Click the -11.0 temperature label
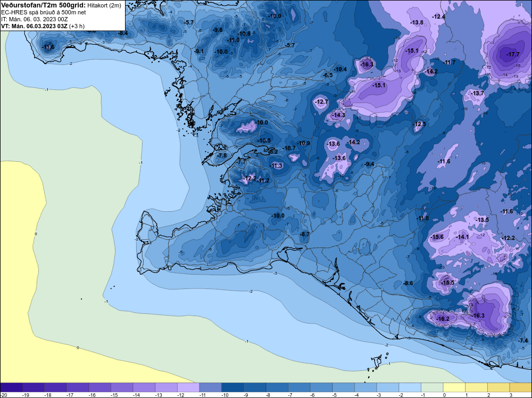The height and width of the screenshot is (398, 532). [x=233, y=40]
